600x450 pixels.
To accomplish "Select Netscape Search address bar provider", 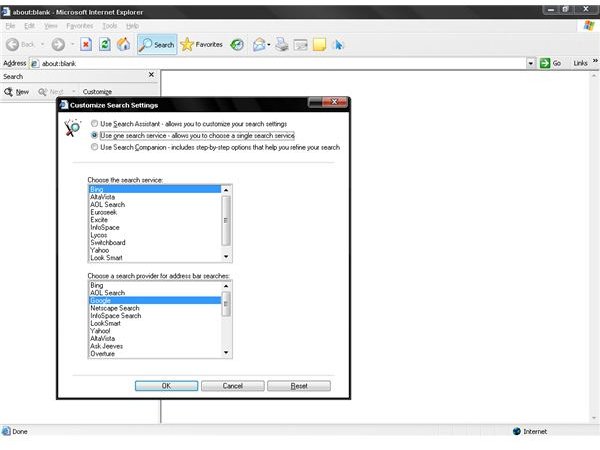I will [155, 308].
